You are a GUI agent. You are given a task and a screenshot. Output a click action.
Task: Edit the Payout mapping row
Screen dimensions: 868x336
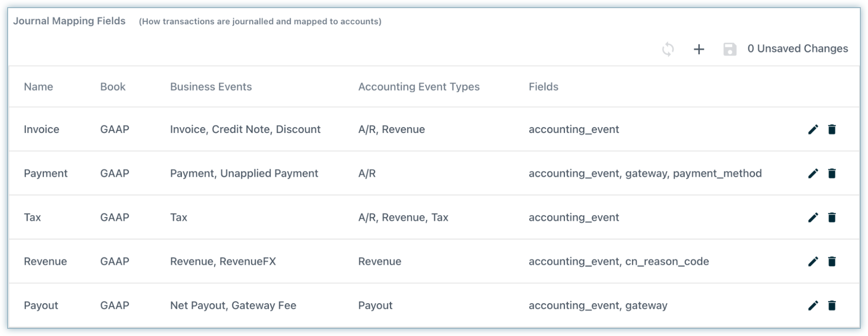[813, 305]
